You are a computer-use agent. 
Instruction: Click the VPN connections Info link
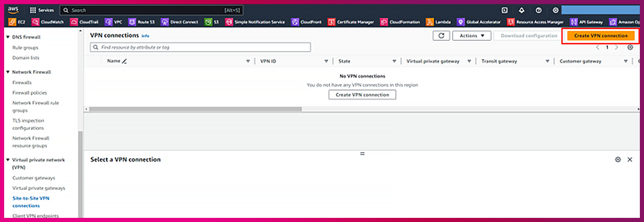point(145,36)
